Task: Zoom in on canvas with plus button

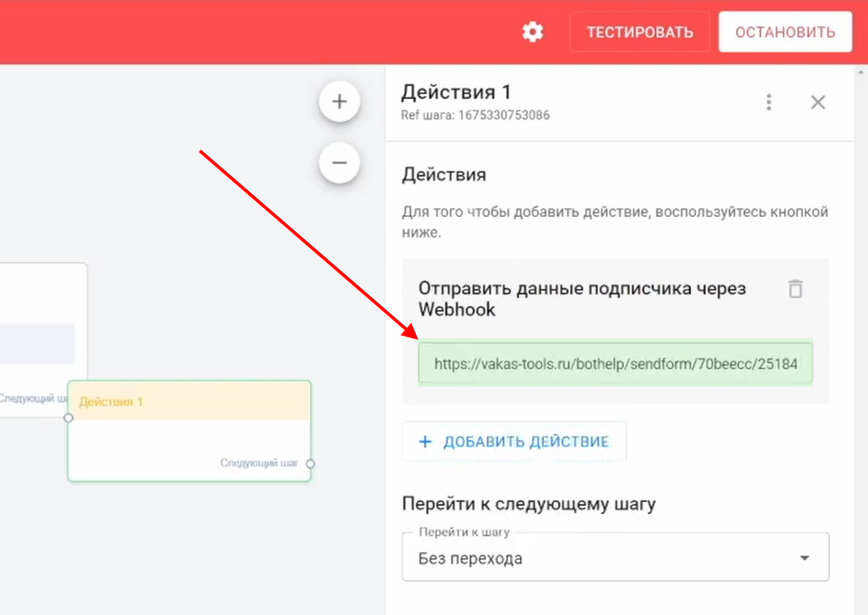Action: [x=339, y=102]
